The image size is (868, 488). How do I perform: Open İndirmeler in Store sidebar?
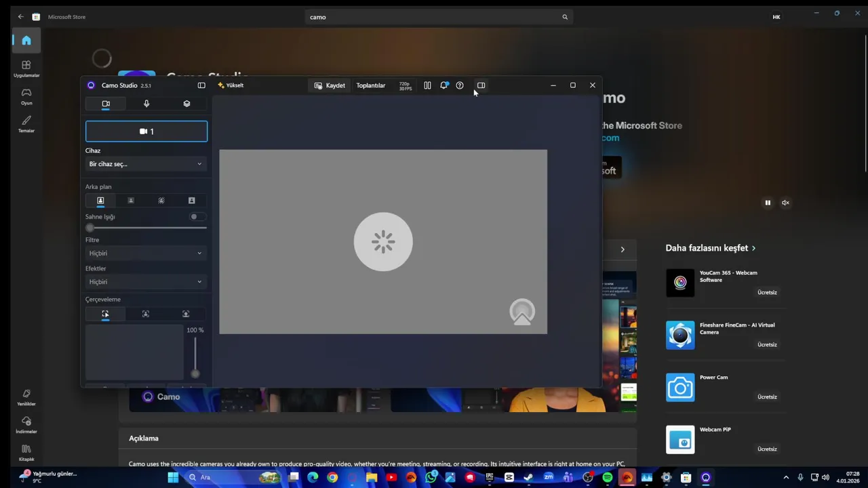[x=26, y=425]
